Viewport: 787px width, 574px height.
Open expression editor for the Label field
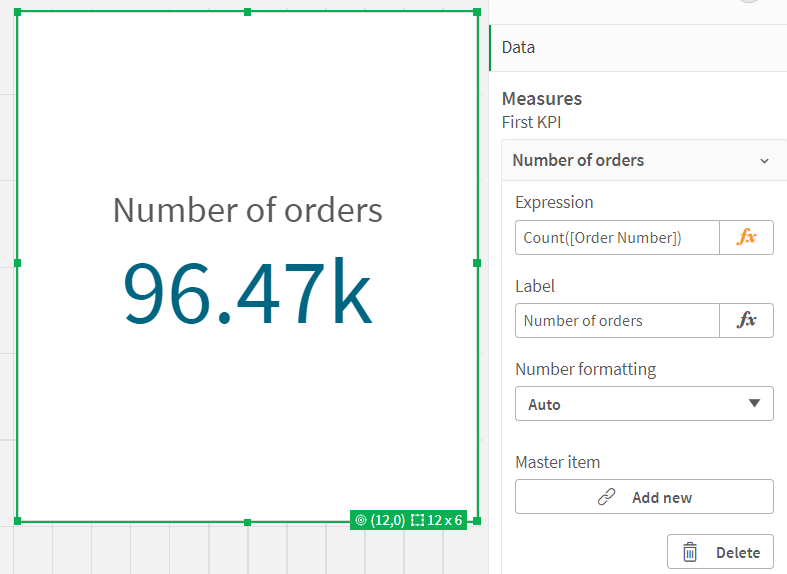[x=746, y=321]
